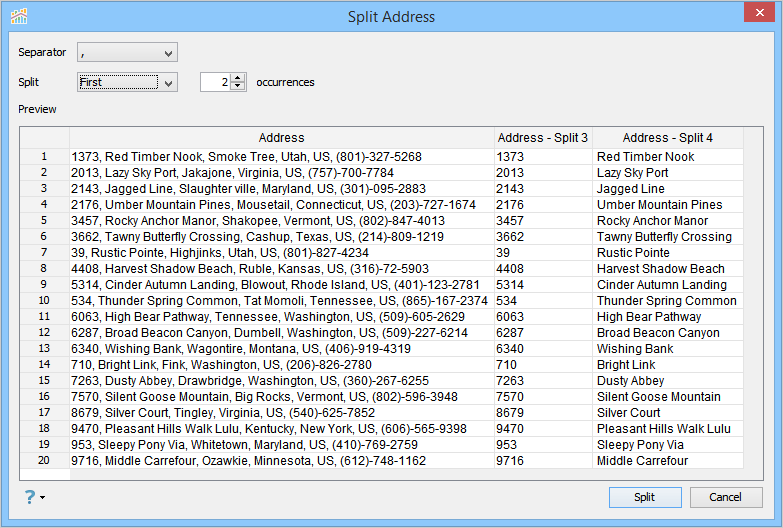
Task: Expand the help menu arrow
Action: [x=43, y=498]
